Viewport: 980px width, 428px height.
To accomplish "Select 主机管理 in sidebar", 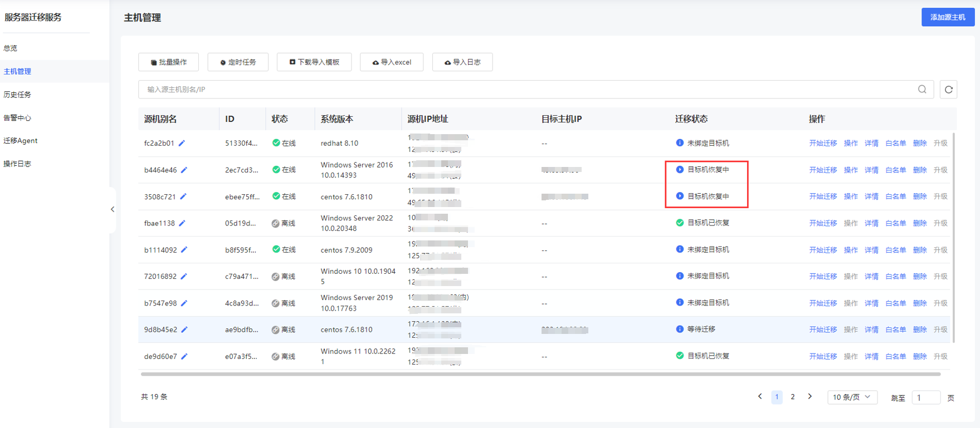I will 17,71.
